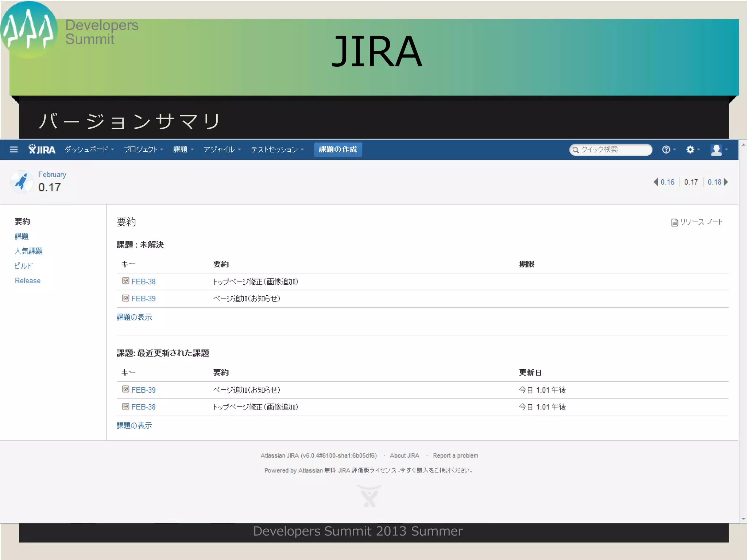Image resolution: width=747 pixels, height=560 pixels.
Task: Select the 要約 sidebar tab
Action: (22, 221)
